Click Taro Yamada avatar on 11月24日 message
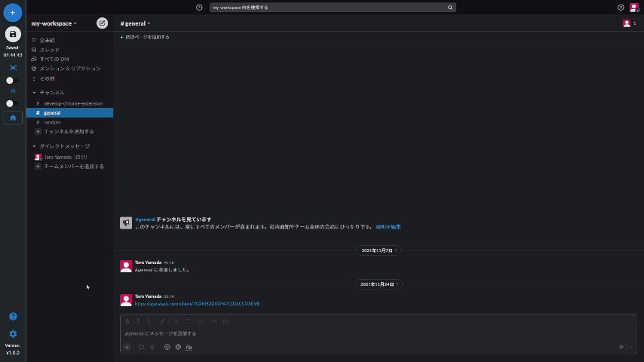The image size is (644, 362). 126,300
